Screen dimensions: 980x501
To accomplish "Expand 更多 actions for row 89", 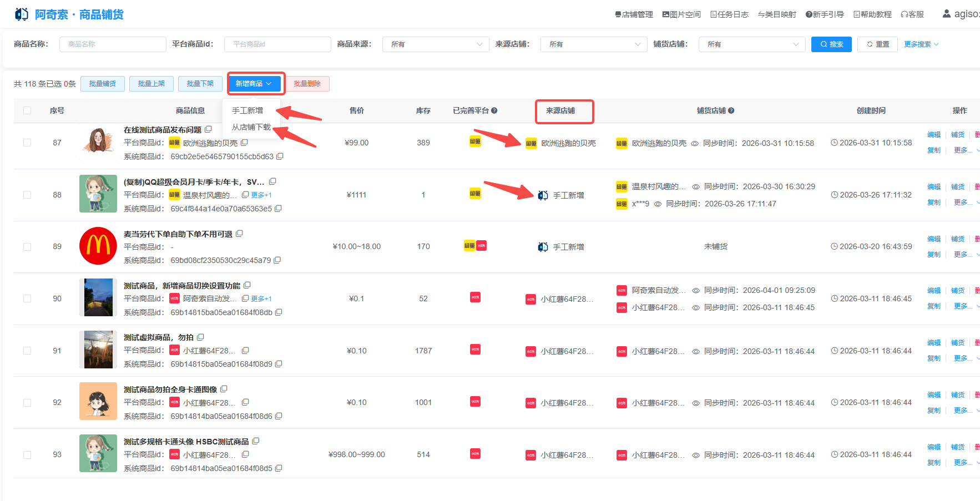I will coord(967,254).
